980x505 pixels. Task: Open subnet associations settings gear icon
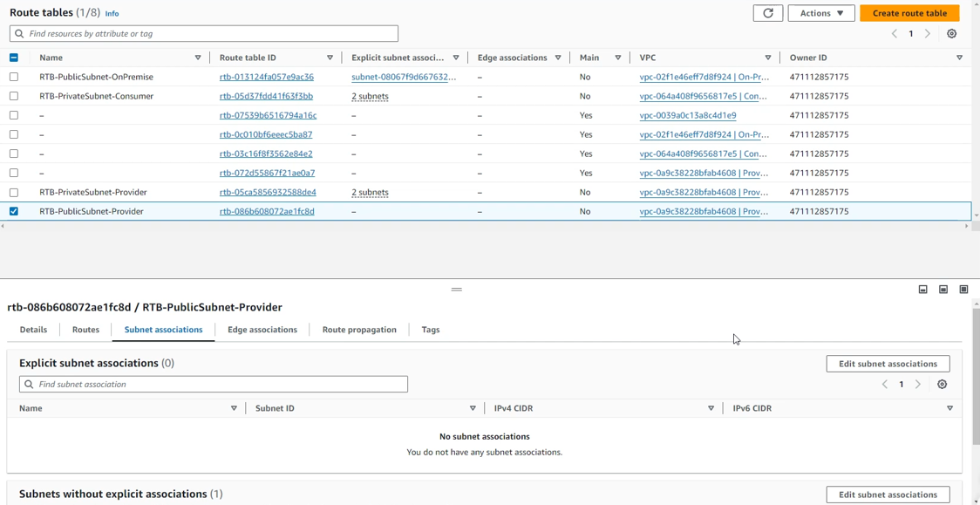[942, 385]
